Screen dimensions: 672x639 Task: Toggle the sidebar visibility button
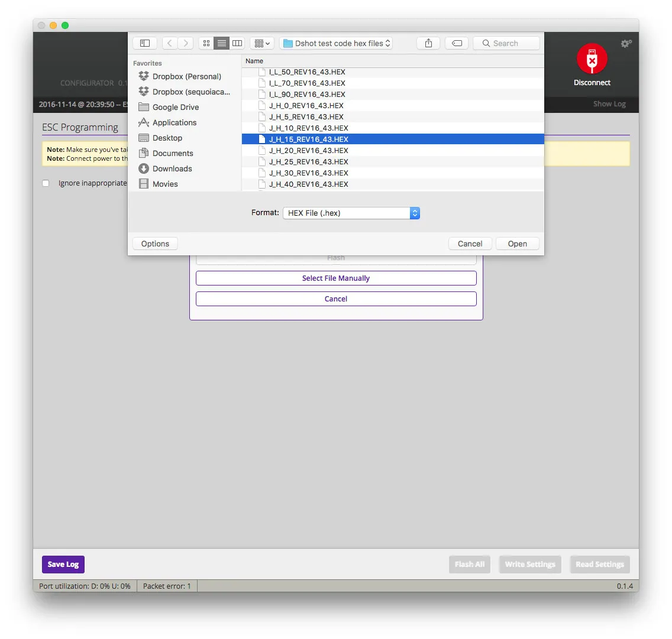(x=145, y=43)
